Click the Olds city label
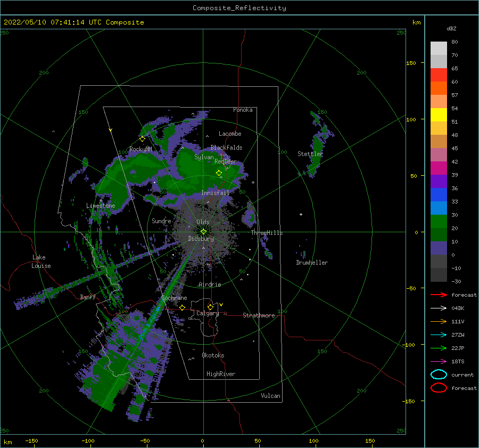479x448 pixels. click(x=203, y=222)
